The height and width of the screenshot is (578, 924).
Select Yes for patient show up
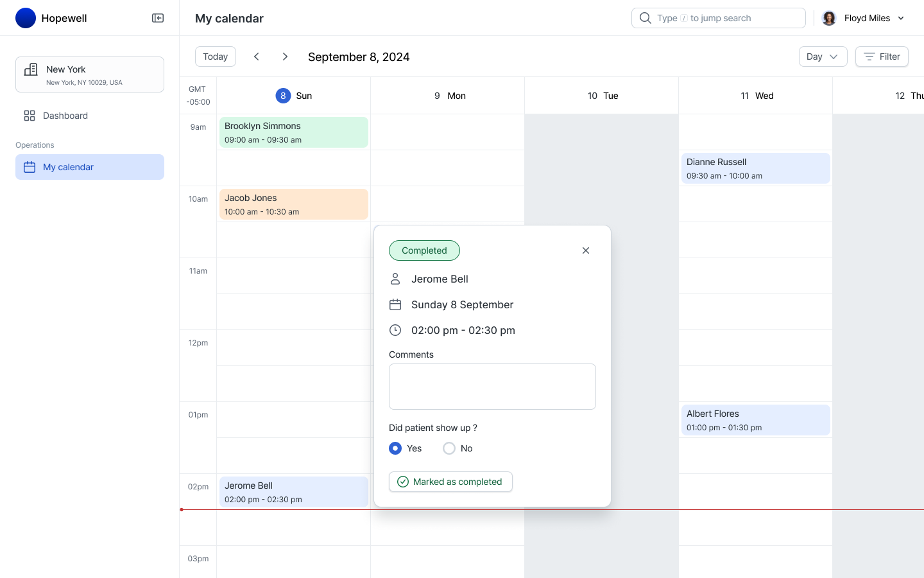click(395, 448)
